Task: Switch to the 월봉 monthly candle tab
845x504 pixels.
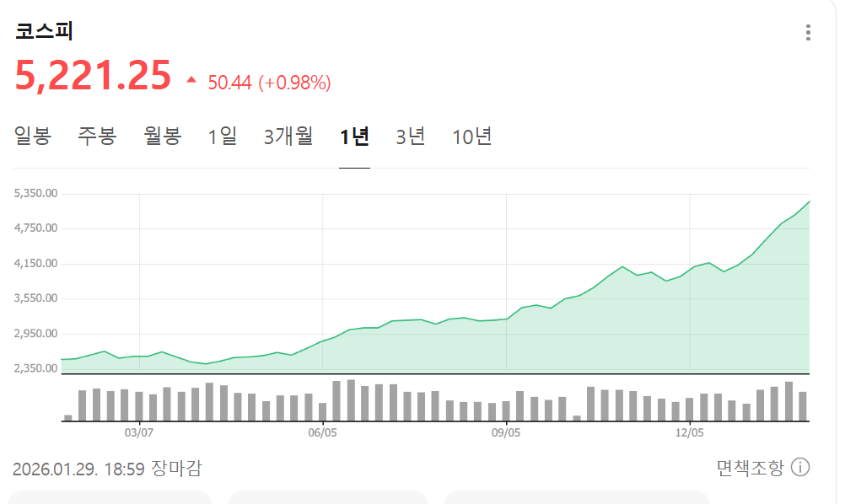Action: tap(163, 136)
